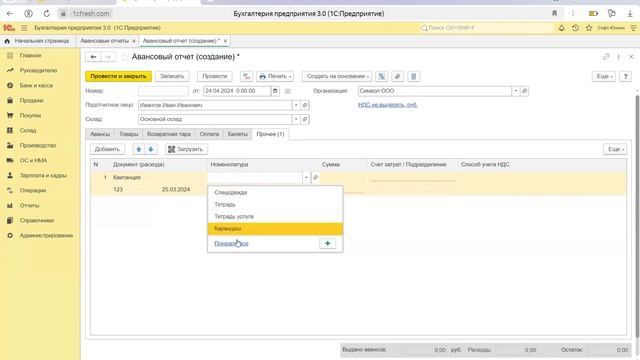This screenshot has height=360, width=640.
Task: Switch to Возвратная тара tab
Action: [169, 134]
